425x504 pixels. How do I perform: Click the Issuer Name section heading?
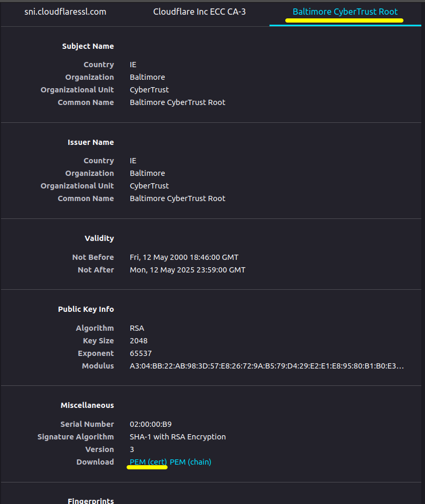point(90,142)
